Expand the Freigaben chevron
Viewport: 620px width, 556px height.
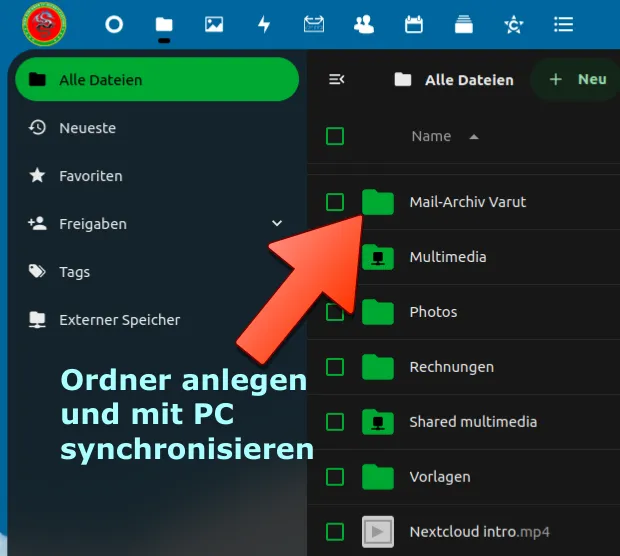(277, 223)
